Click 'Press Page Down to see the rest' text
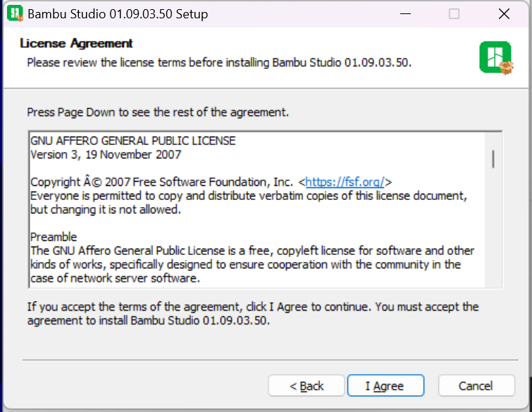 click(x=158, y=112)
